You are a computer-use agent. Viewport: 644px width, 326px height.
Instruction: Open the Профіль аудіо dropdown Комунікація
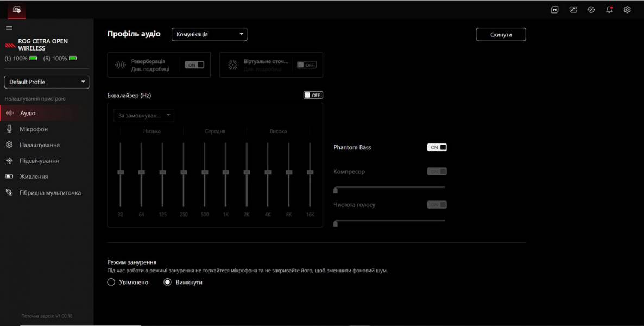[x=209, y=34]
